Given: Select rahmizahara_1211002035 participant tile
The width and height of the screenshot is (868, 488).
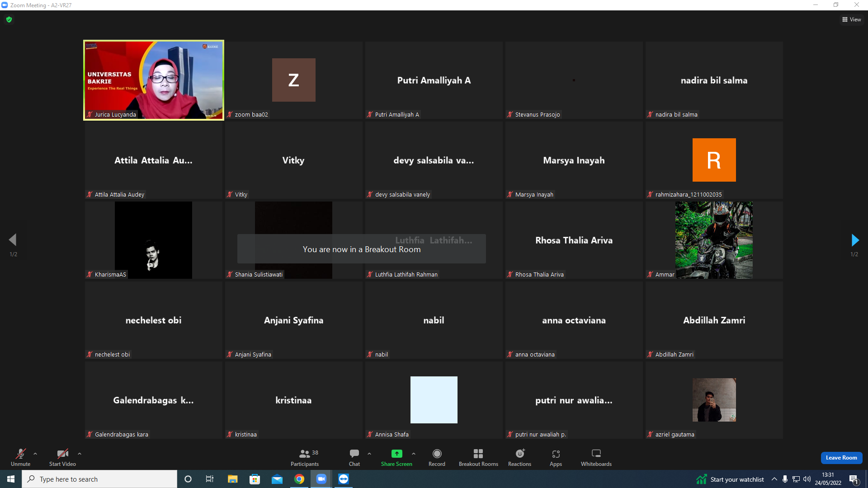Looking at the screenshot, I should click(x=714, y=160).
